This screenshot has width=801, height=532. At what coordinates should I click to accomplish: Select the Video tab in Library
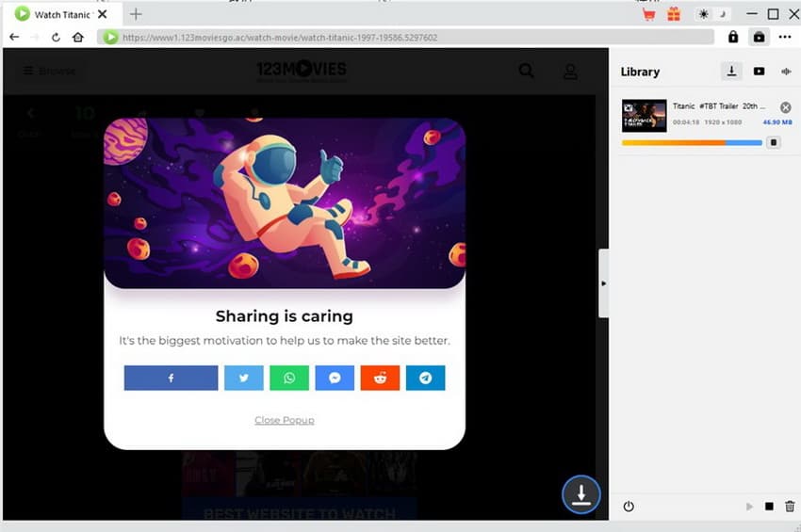click(760, 71)
